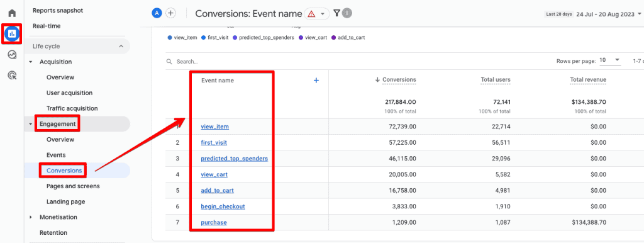Image resolution: width=644 pixels, height=243 pixels.
Task: Click $134,388.70 revenue in purchase row
Action: (588, 222)
